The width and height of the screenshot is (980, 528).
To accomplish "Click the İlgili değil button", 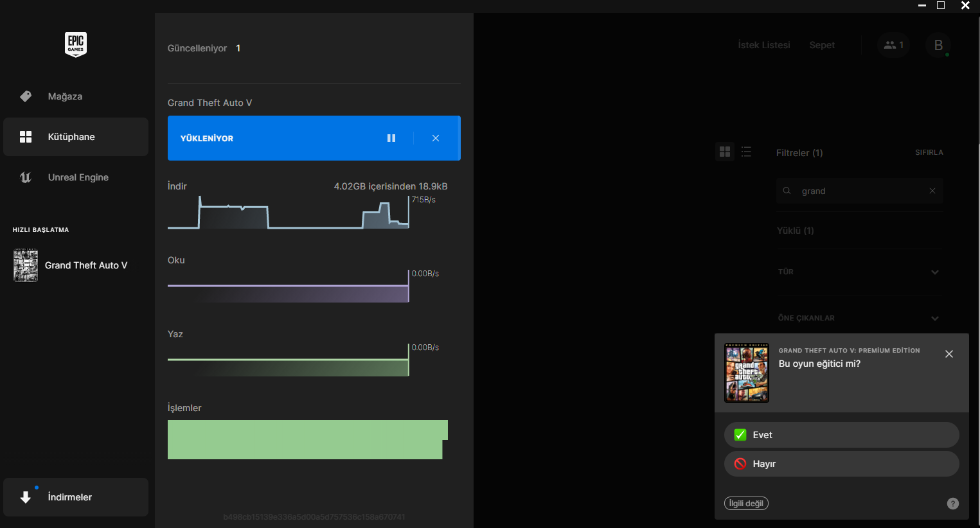I will (746, 504).
